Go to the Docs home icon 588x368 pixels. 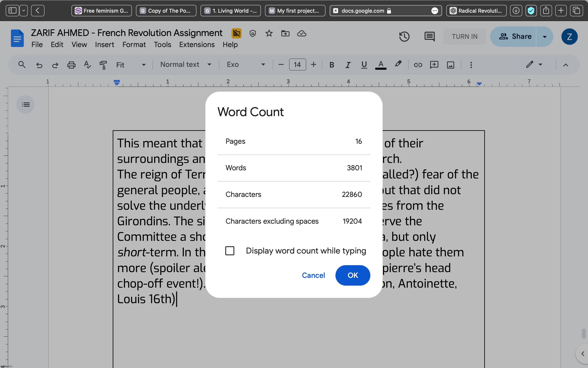click(x=17, y=38)
